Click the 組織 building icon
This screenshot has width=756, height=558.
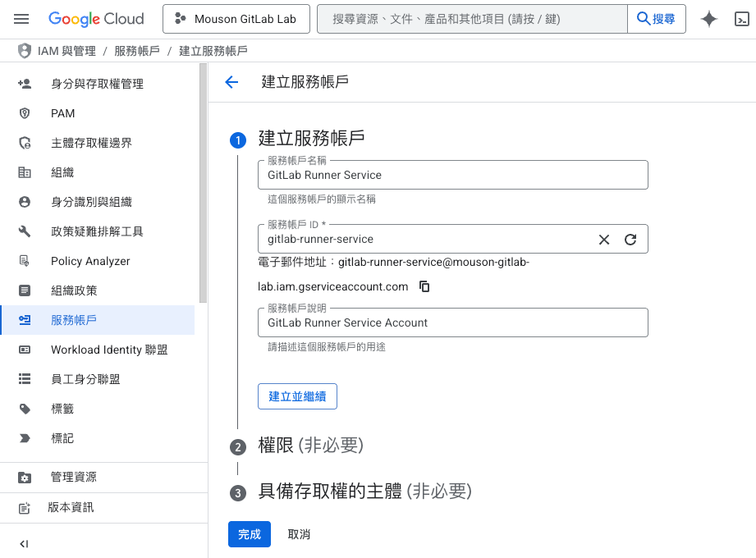pos(25,172)
